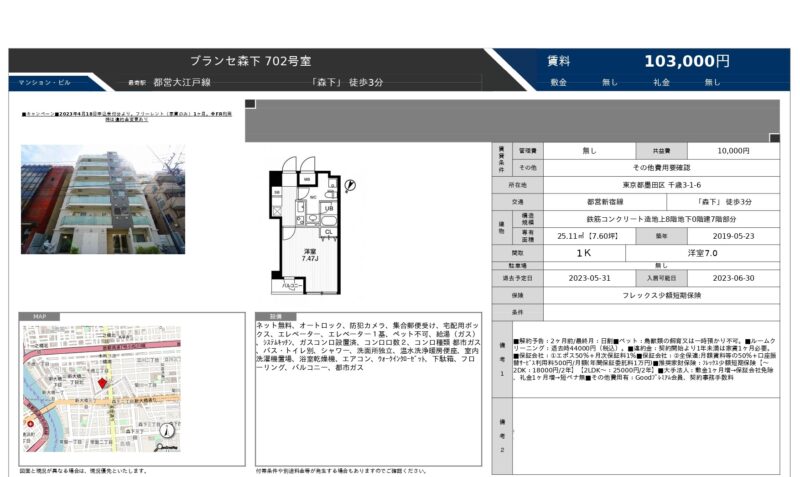Click dark square at banner's bottom-right corner
The height and width of the screenshot is (477, 800).
point(774,138)
